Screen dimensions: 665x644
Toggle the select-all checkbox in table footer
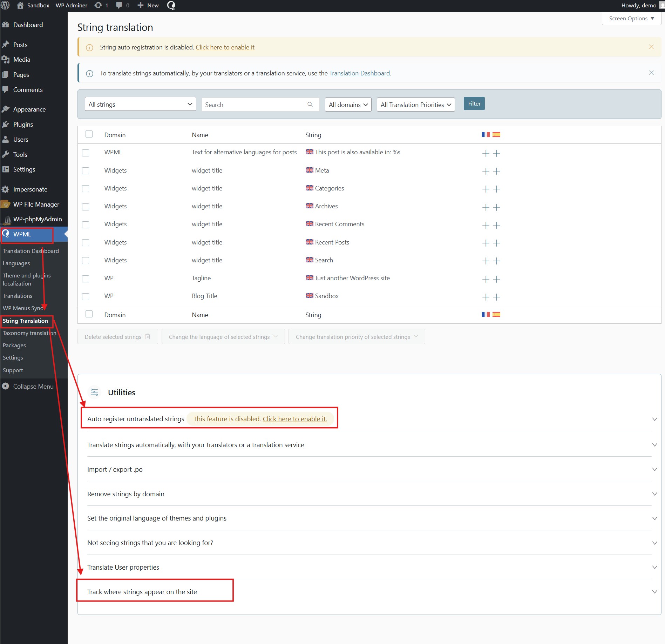point(89,314)
